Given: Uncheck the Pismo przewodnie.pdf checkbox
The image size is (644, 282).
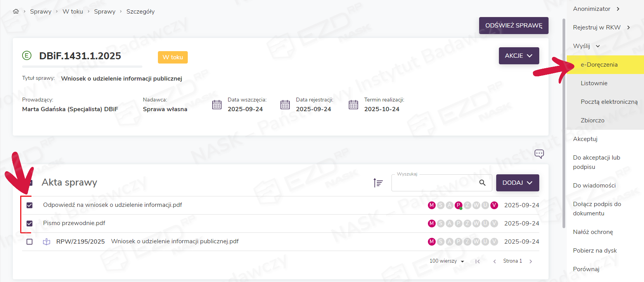Looking at the screenshot, I should click(x=29, y=224).
